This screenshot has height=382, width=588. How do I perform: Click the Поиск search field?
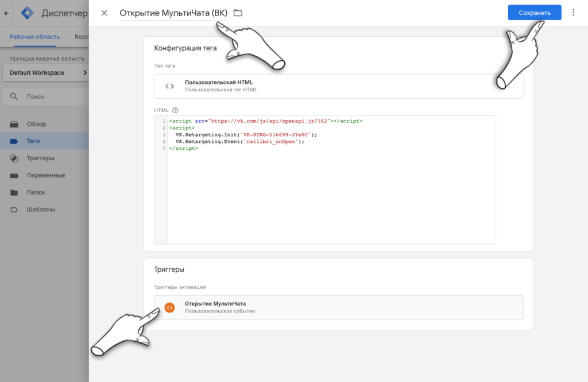click(x=52, y=97)
